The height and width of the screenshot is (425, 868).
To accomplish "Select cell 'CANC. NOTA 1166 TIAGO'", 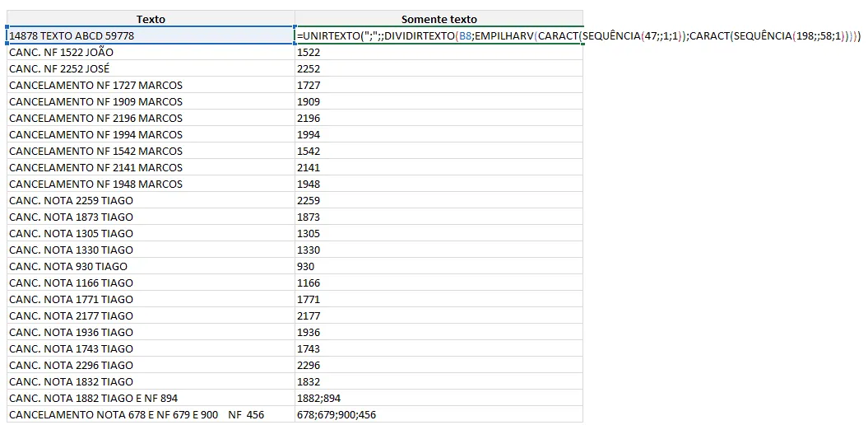I will (151, 283).
